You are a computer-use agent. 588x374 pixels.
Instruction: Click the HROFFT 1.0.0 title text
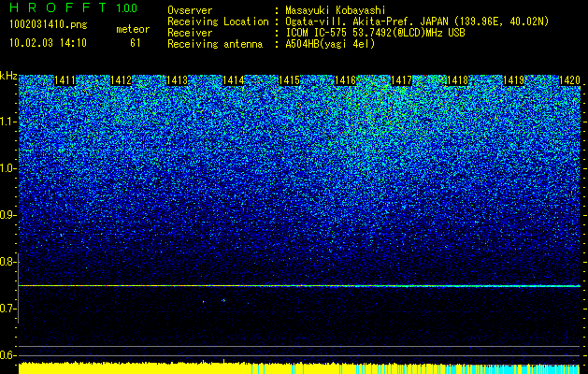click(x=74, y=7)
